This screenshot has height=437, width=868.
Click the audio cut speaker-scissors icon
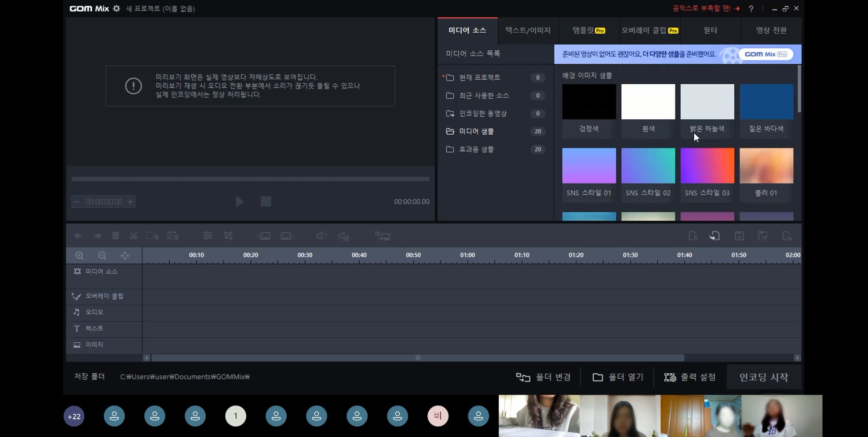pyautogui.click(x=344, y=236)
